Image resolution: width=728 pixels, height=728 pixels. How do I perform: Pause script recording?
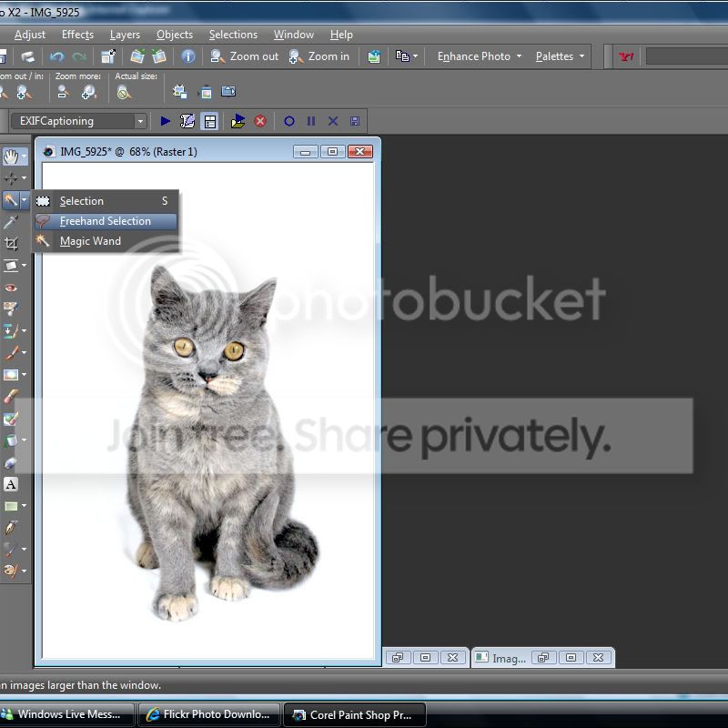311,121
